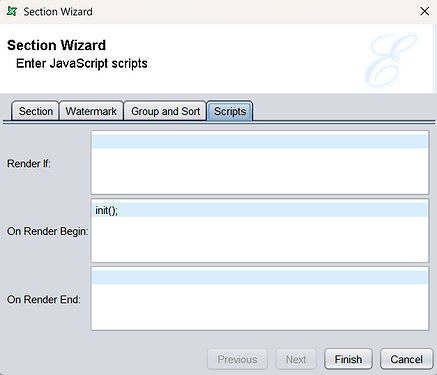
Task: Click the bold Section Wizard heading
Action: (57, 45)
